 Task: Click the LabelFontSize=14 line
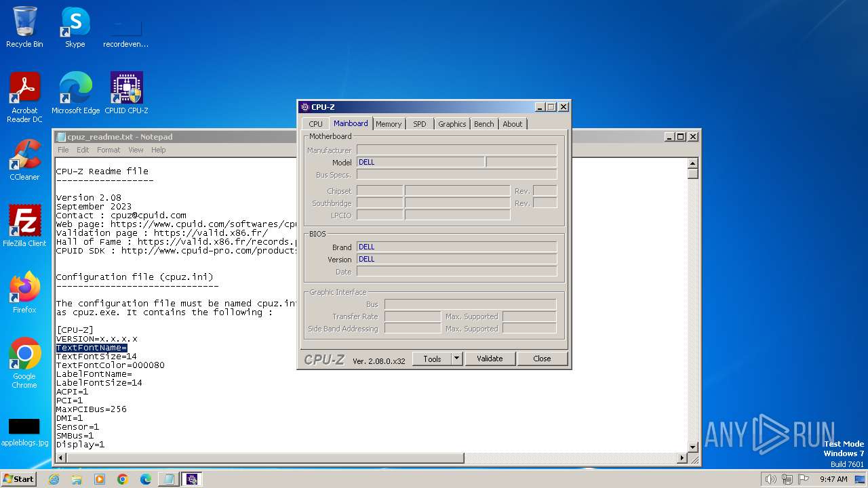point(99,383)
